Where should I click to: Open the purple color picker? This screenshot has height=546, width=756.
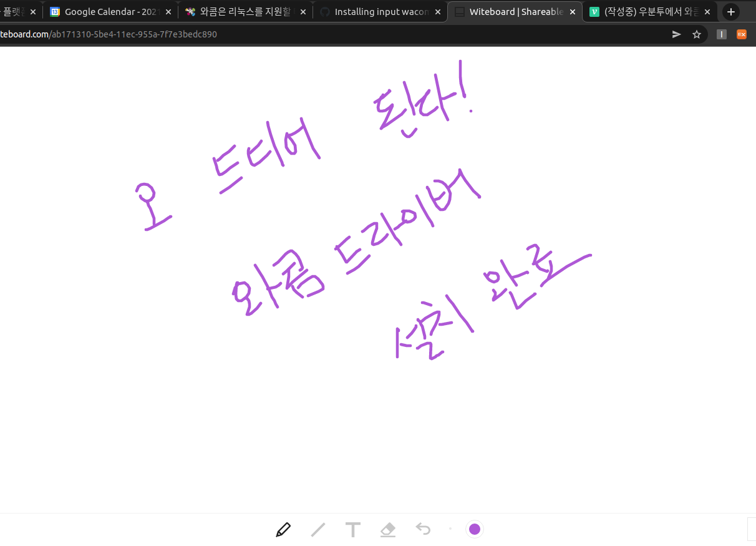coord(475,529)
